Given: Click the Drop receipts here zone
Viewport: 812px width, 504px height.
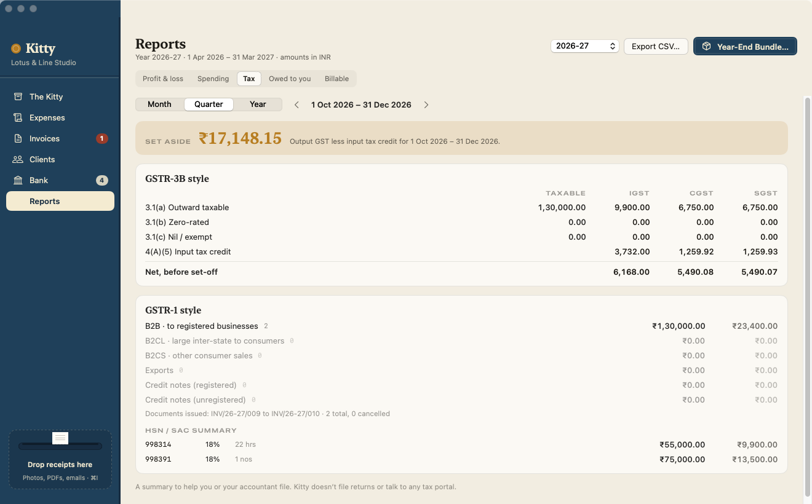Looking at the screenshot, I should (60, 459).
